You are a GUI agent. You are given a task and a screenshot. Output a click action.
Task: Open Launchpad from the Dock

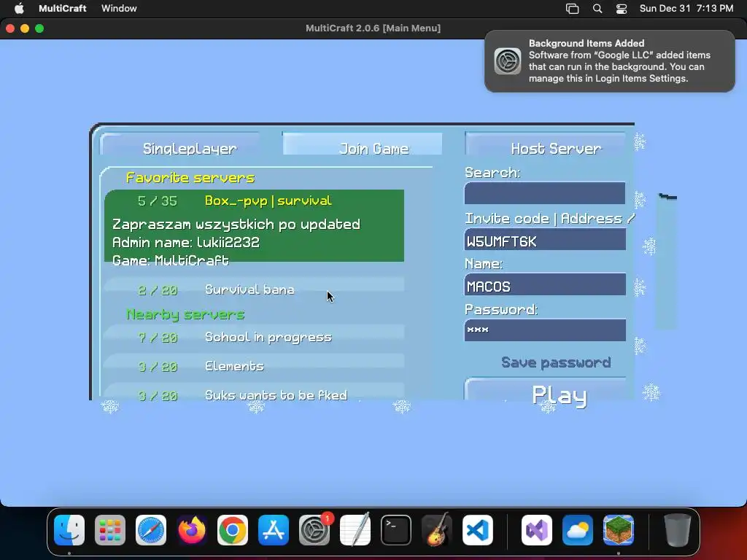[110, 530]
